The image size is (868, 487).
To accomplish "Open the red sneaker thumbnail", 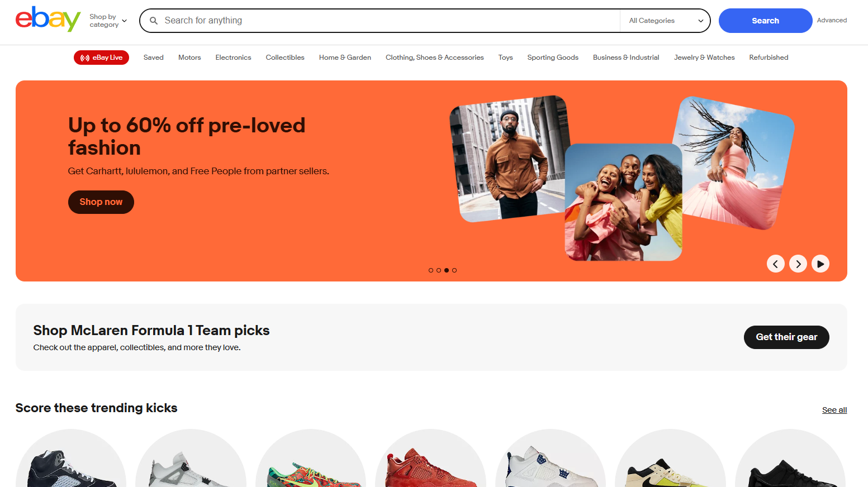I will point(430,459).
